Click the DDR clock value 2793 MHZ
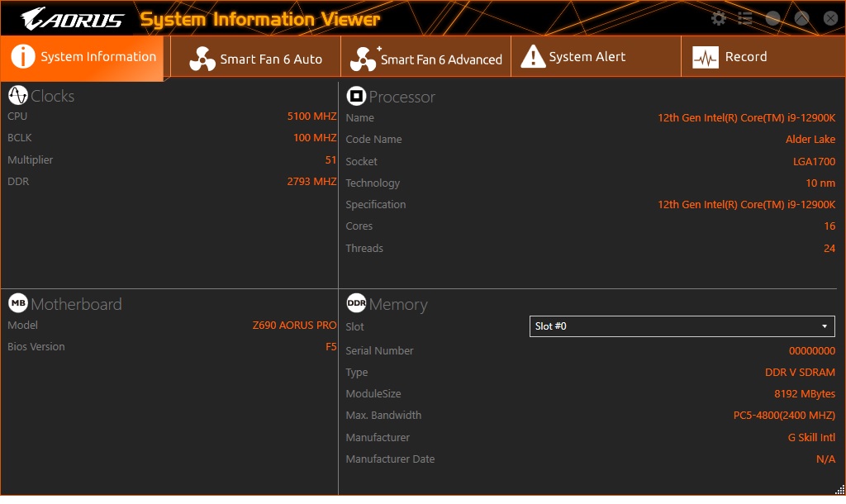Image resolution: width=846 pixels, height=504 pixels. pos(311,181)
